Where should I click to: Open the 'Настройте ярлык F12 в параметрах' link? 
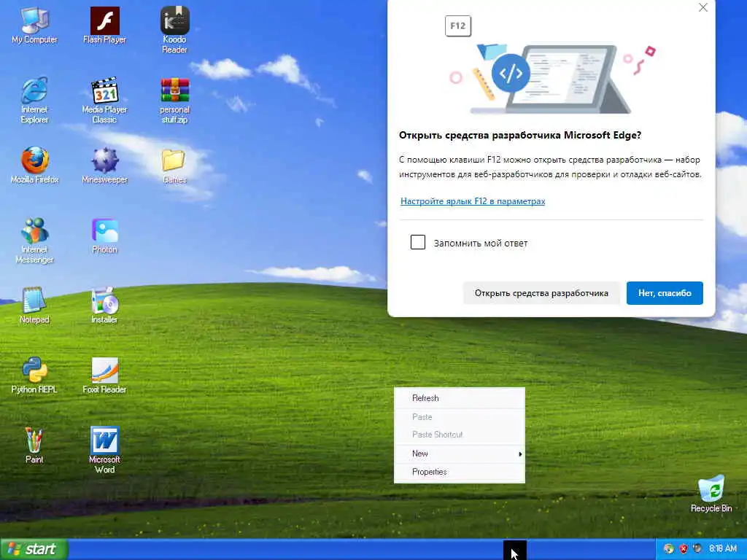(x=473, y=201)
